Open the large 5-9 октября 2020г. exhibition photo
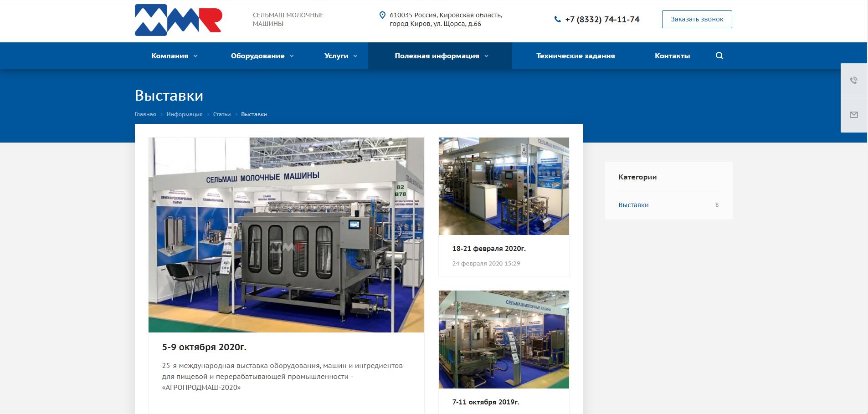The height and width of the screenshot is (414, 868). point(286,235)
